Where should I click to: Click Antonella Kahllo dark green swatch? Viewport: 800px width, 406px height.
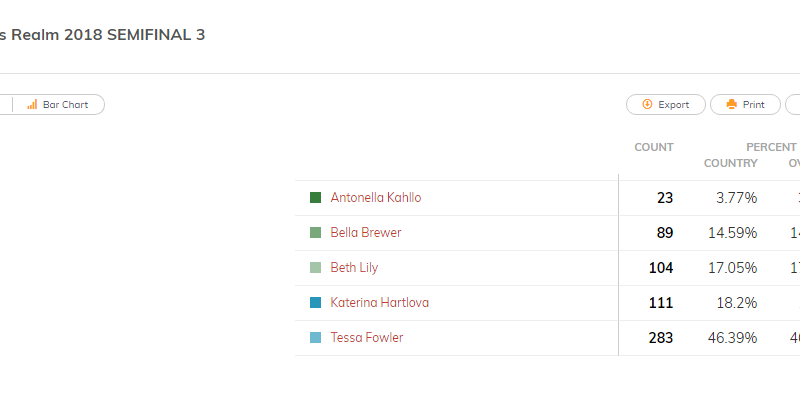315,197
